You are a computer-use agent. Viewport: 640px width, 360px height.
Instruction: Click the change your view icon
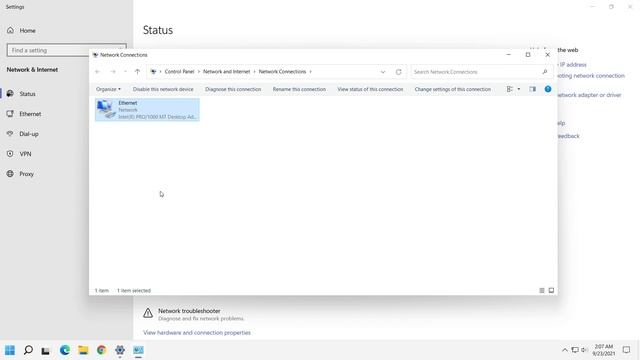point(509,89)
